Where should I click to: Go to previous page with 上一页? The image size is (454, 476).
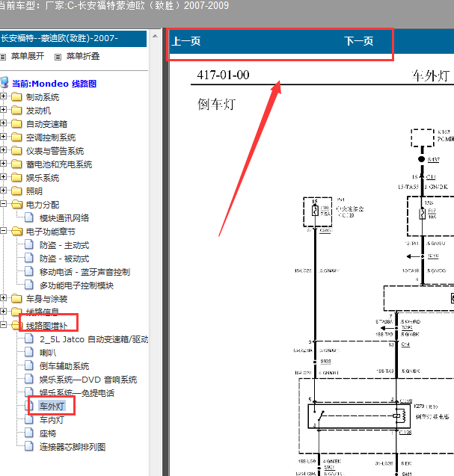click(x=186, y=41)
